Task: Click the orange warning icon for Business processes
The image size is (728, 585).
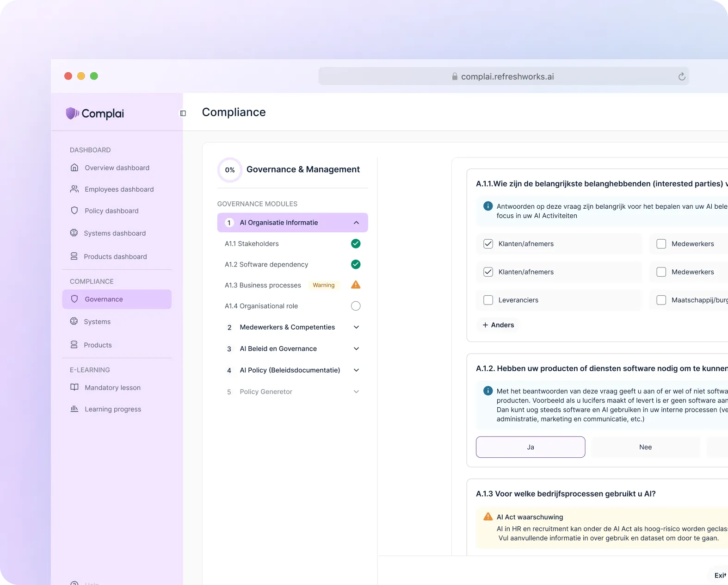Action: click(355, 285)
